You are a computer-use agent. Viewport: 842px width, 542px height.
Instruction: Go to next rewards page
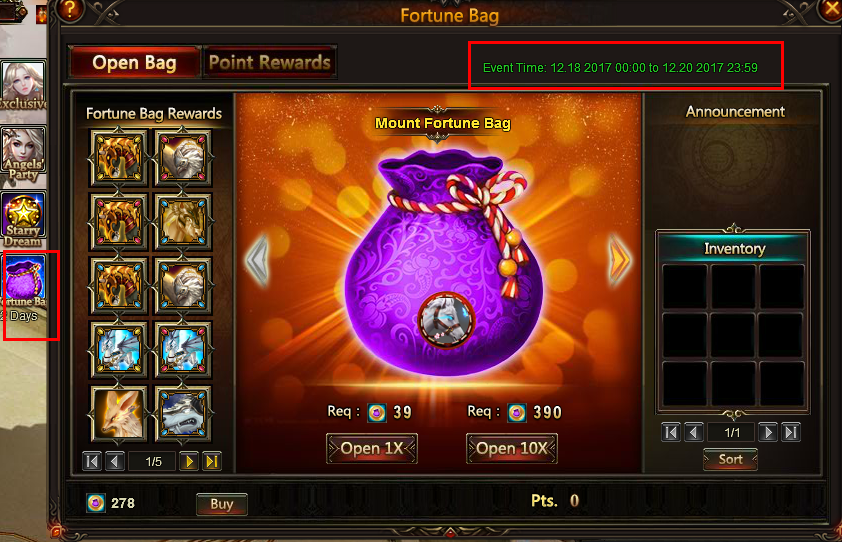pyautogui.click(x=188, y=461)
